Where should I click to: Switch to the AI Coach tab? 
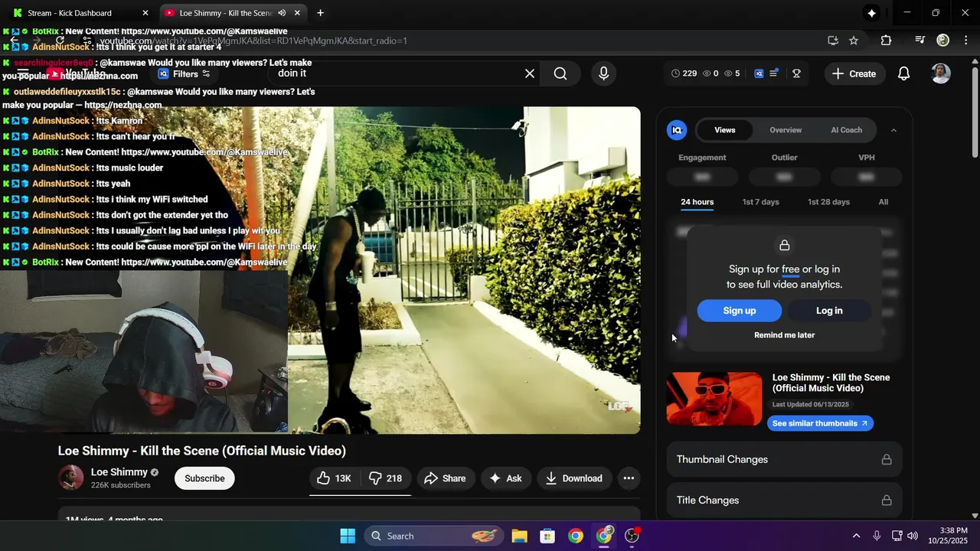(x=847, y=130)
